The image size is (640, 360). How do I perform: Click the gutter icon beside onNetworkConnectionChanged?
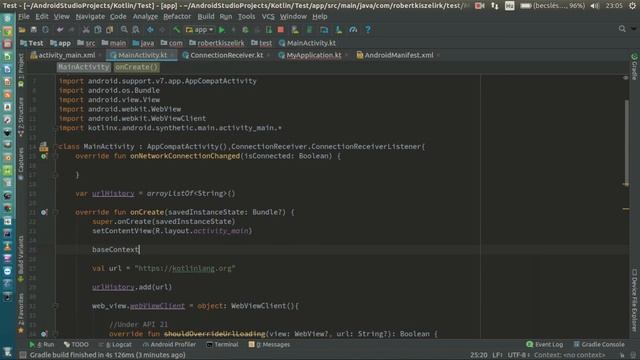44,156
